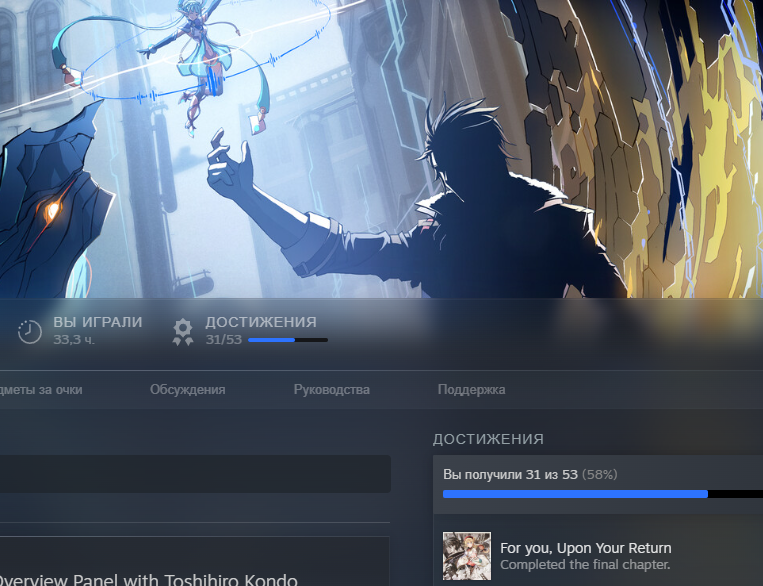Viewport: 763px width, 586px height.
Task: Click the small achievements progress bar in header
Action: pos(288,340)
